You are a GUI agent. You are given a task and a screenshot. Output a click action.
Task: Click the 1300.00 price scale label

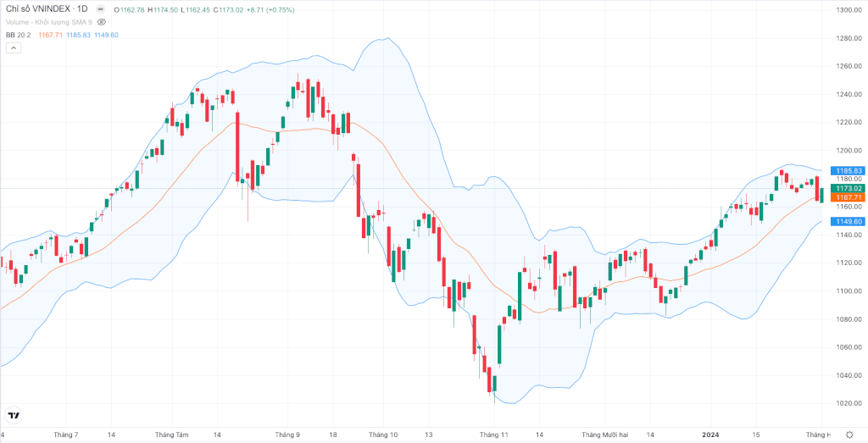click(x=849, y=10)
